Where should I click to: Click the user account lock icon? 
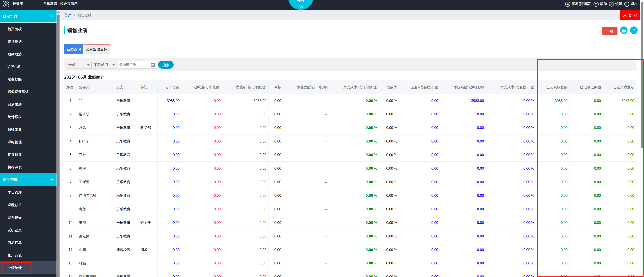568,4
